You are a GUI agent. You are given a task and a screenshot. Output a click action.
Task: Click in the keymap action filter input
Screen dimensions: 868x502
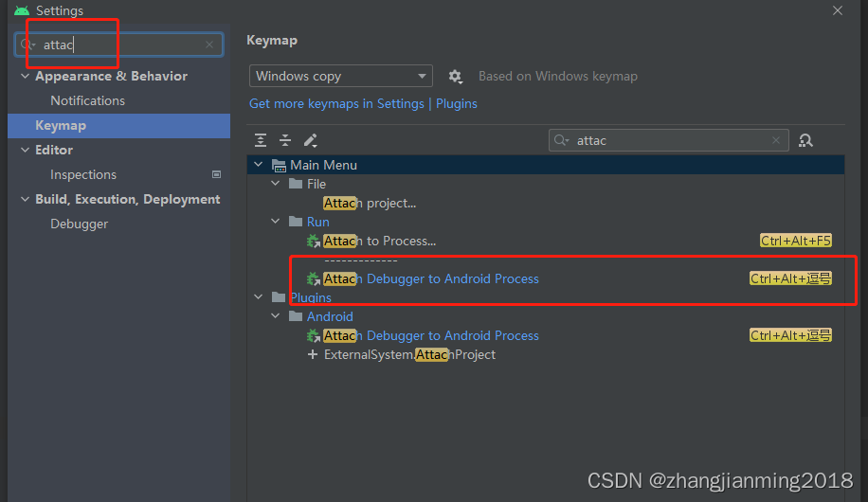click(x=669, y=140)
